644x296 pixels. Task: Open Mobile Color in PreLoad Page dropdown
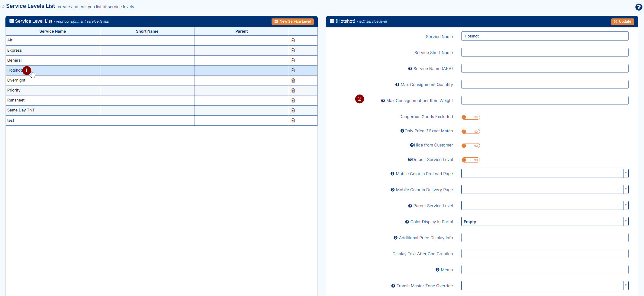pos(544,173)
